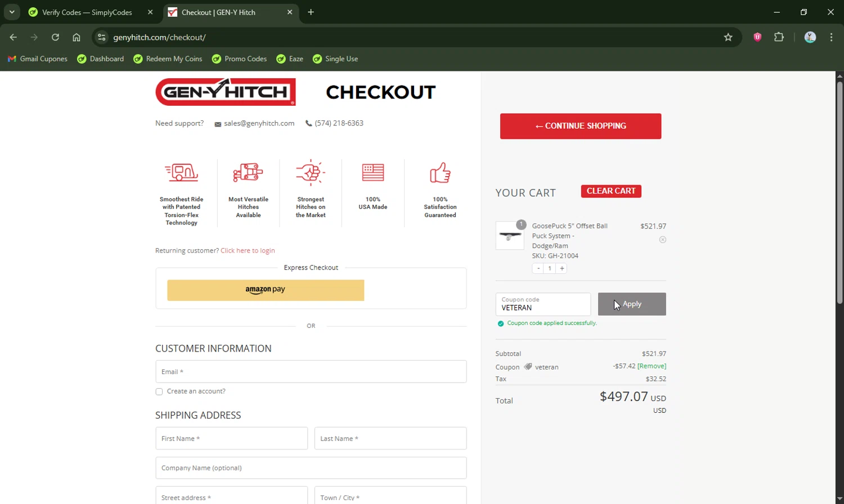Click the 100% USA Made flag icon

373,172
